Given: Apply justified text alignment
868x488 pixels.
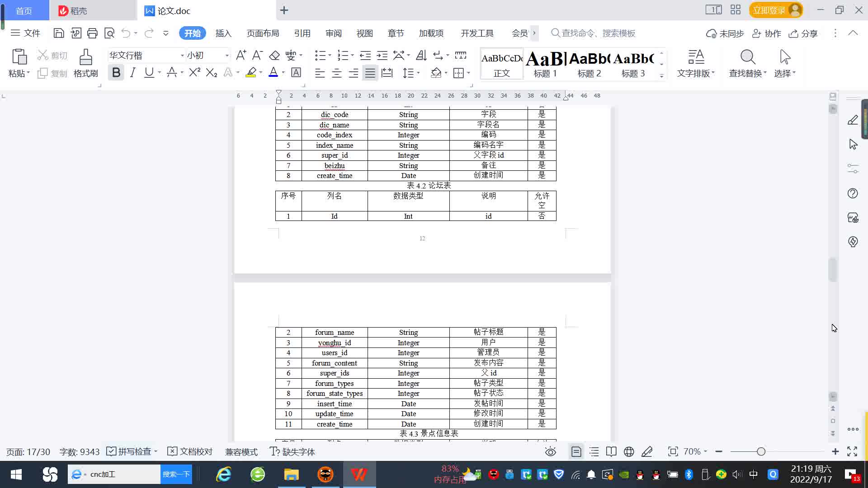Looking at the screenshot, I should 370,73.
